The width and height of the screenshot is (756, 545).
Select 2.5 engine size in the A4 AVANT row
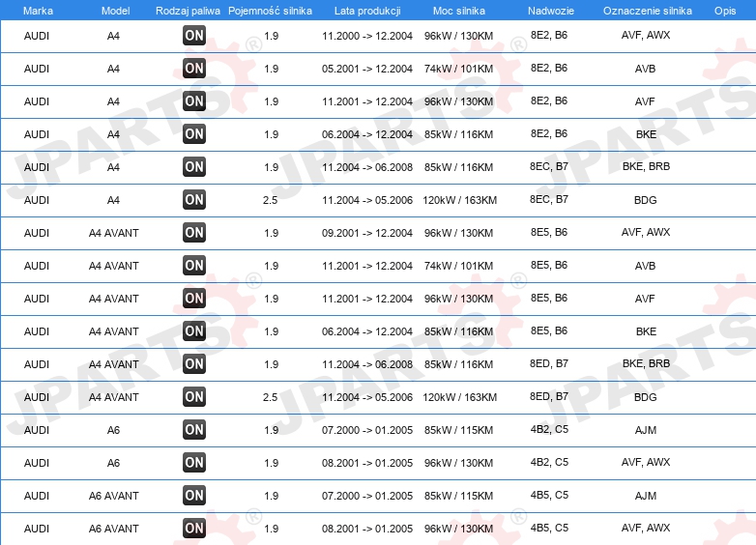tap(271, 397)
